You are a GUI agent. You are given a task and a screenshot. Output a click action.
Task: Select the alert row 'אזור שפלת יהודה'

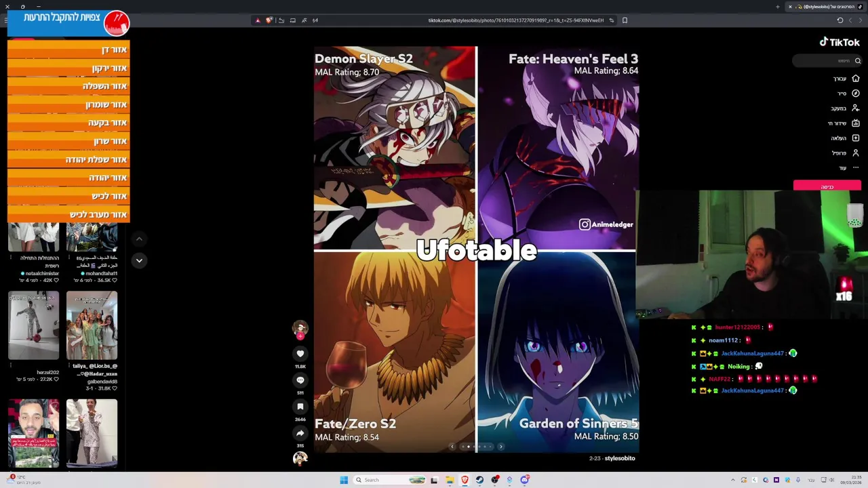(x=68, y=159)
